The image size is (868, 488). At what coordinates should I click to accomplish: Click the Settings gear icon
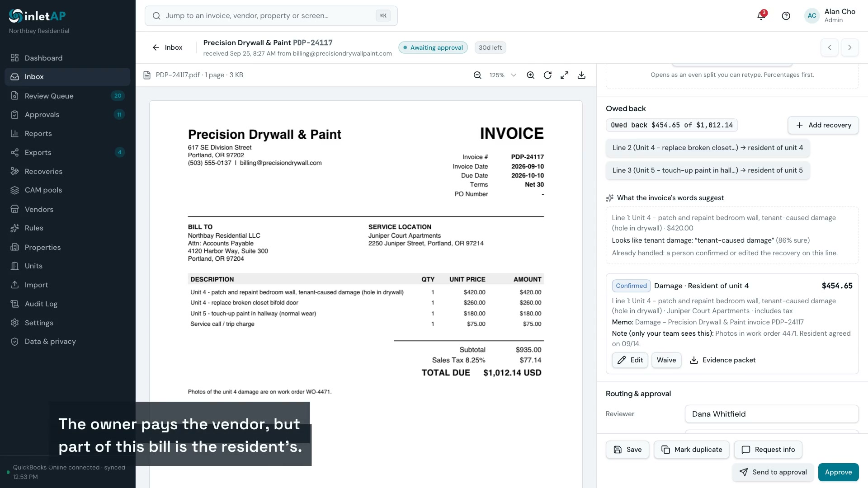pyautogui.click(x=15, y=323)
